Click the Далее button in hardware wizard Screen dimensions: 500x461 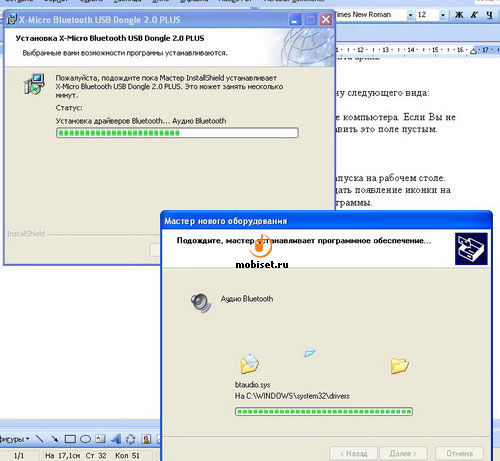tap(403, 453)
